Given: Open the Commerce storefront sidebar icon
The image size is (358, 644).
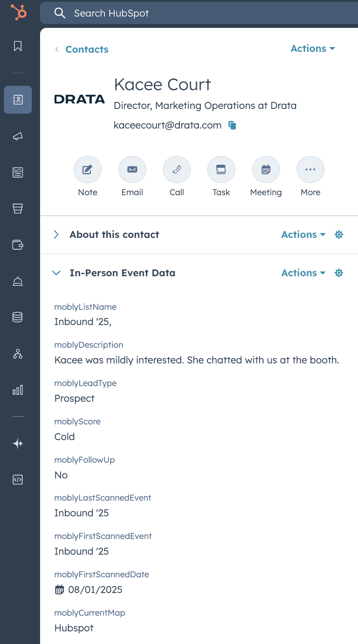Looking at the screenshot, I should click(18, 209).
